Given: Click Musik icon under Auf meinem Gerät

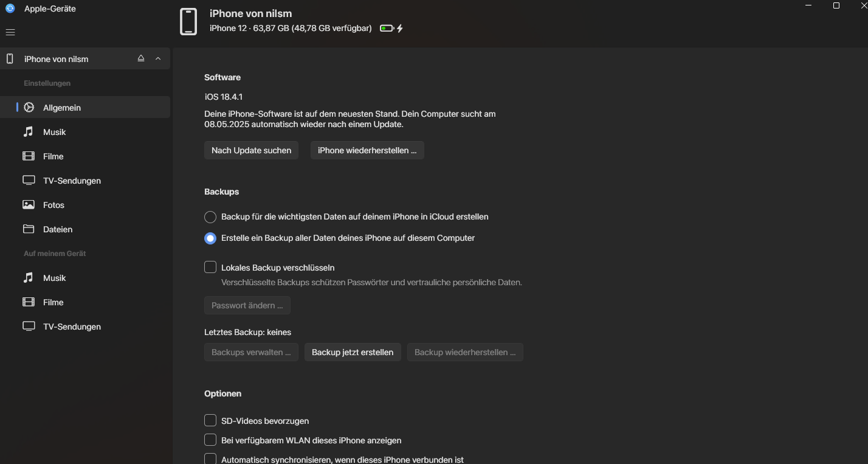Looking at the screenshot, I should click(x=29, y=278).
